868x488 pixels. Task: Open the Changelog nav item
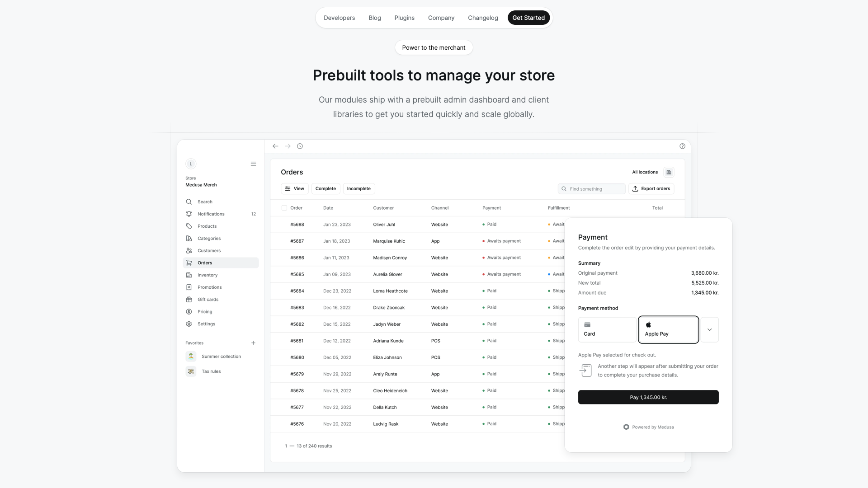[483, 18]
